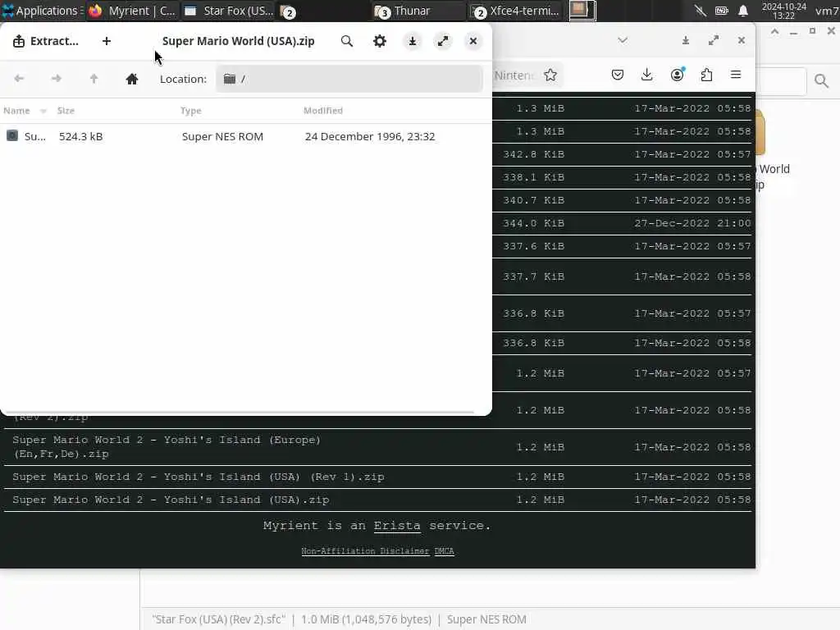Viewport: 840px width, 630px height.
Task: Click the 337.6 KiB size entry
Action: (x=533, y=246)
